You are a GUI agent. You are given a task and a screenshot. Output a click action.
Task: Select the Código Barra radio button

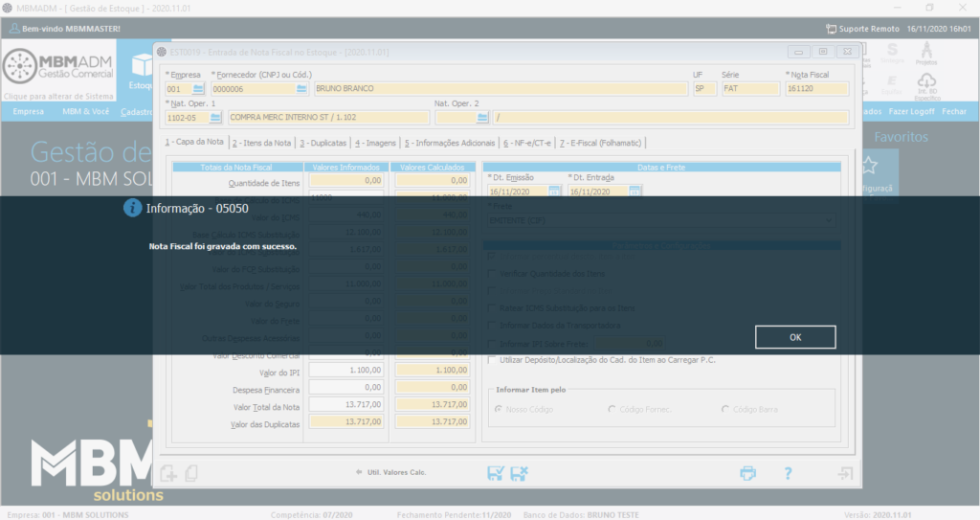tap(725, 409)
